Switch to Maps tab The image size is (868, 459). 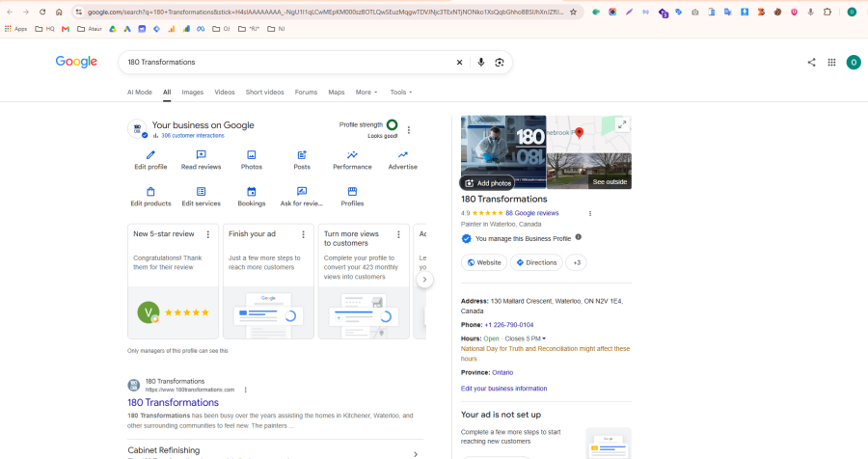pyautogui.click(x=337, y=93)
